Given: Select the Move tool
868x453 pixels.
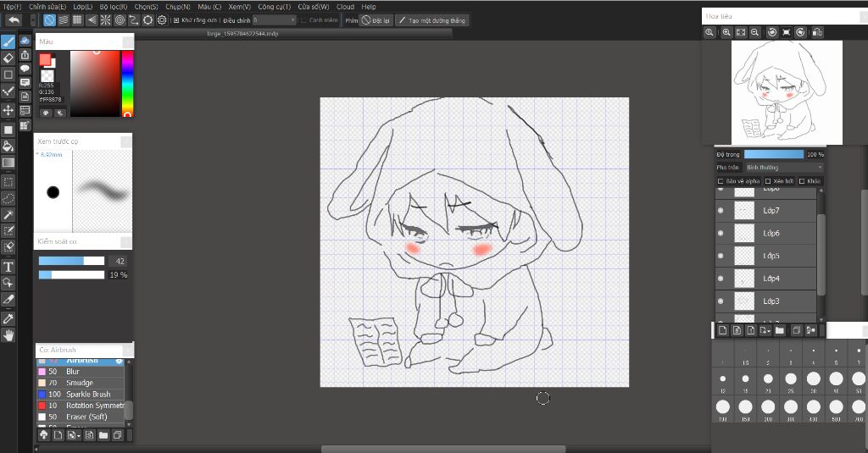Looking at the screenshot, I should click(x=8, y=110).
